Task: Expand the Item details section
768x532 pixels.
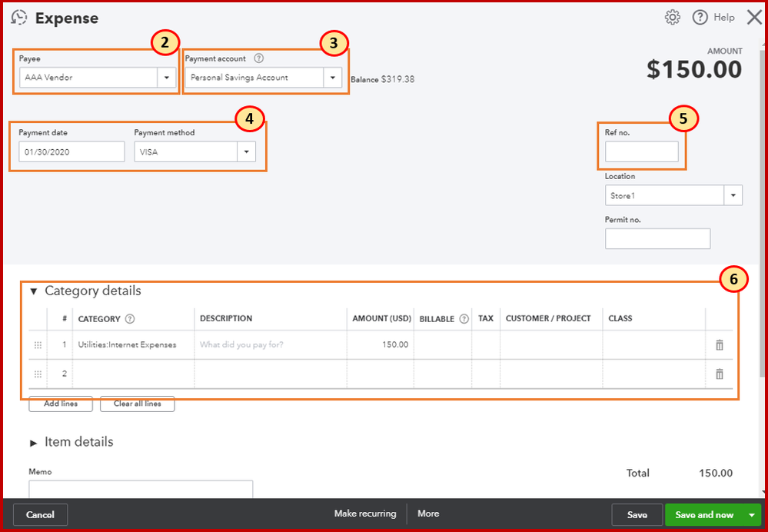Action: point(33,443)
